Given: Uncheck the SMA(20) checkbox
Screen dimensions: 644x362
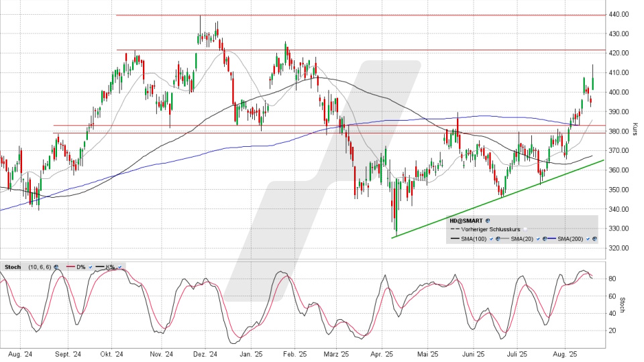Looking at the screenshot, I should (538, 239).
